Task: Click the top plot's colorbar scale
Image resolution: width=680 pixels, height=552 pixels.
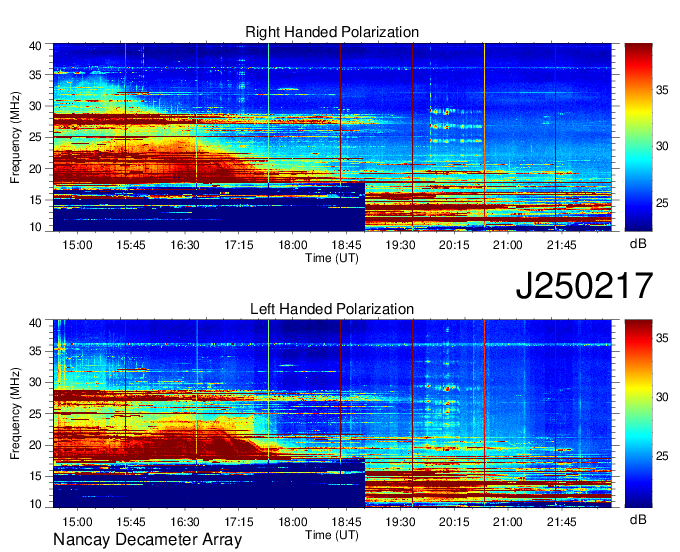Action: [x=638, y=137]
